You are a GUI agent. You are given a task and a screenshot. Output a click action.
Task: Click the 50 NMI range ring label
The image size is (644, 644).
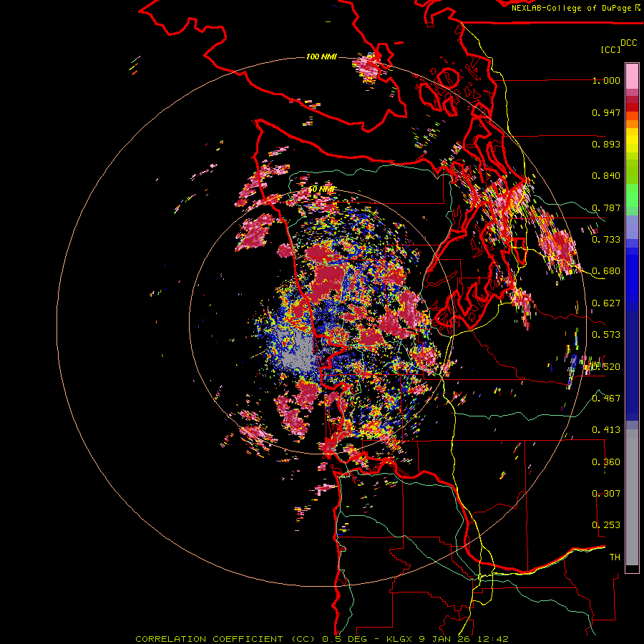[x=321, y=189]
